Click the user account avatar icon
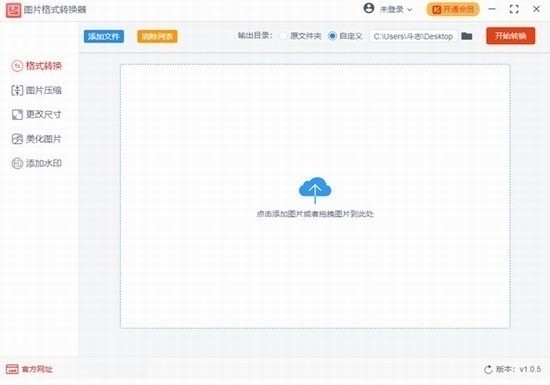550x385 pixels. click(x=369, y=8)
